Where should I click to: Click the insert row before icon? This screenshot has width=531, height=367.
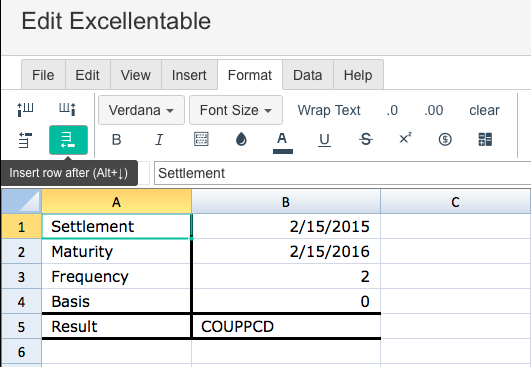pos(25,140)
